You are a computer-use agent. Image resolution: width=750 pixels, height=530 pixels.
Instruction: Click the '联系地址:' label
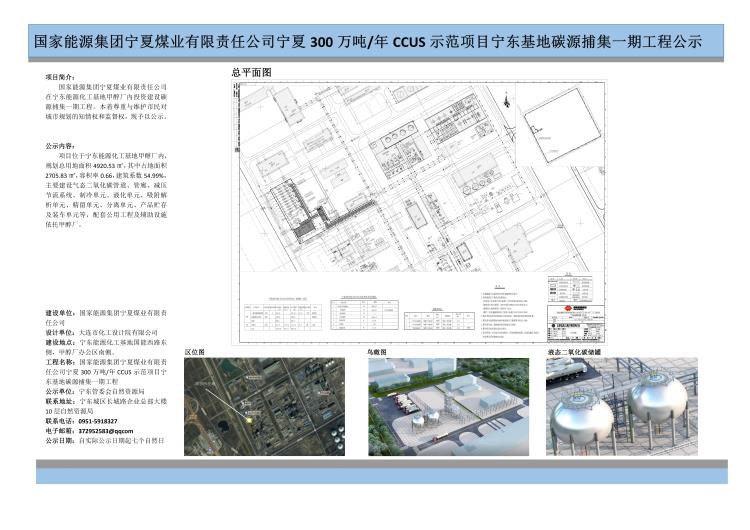click(x=61, y=401)
